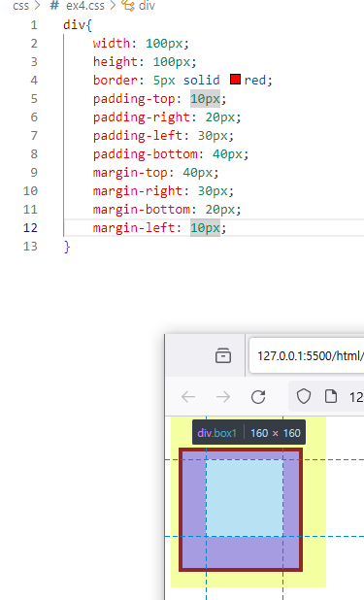This screenshot has height=600, width=364.
Task: Click the page info document icon
Action: pyautogui.click(x=331, y=396)
